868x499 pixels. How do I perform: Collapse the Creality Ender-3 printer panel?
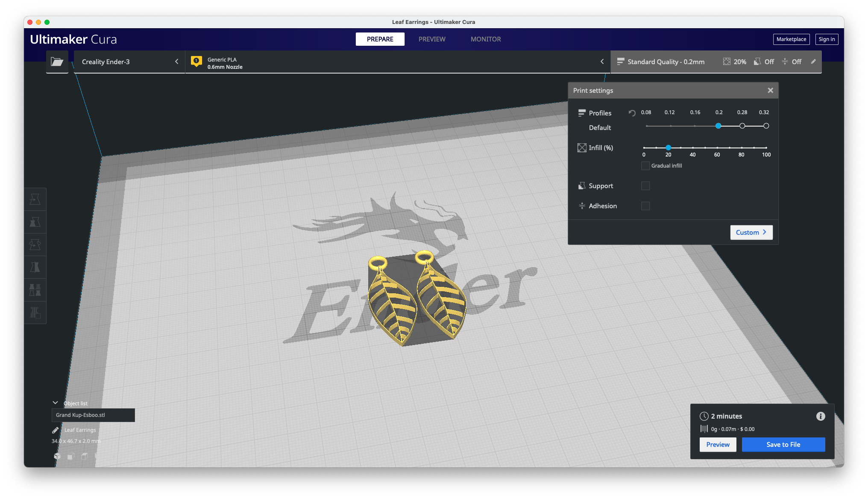tap(177, 62)
